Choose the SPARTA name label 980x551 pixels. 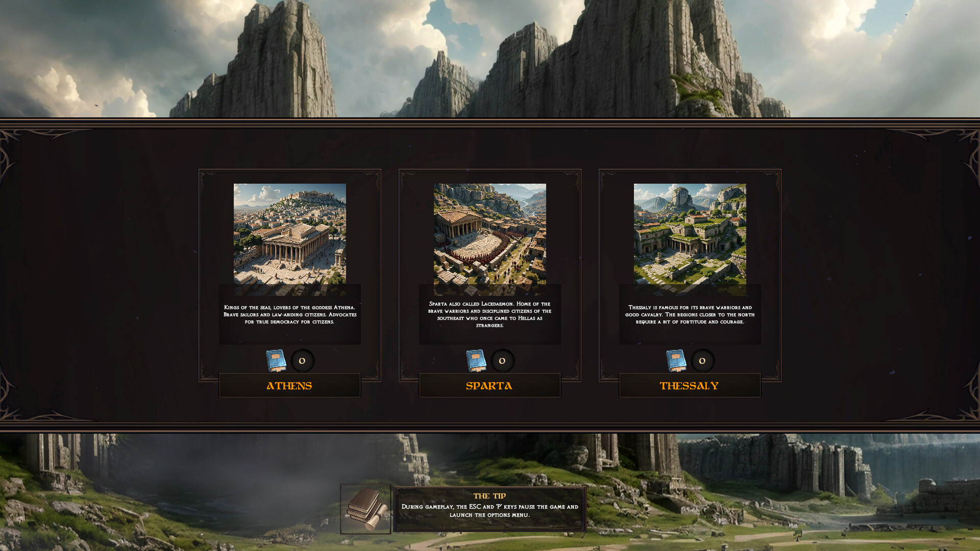490,386
